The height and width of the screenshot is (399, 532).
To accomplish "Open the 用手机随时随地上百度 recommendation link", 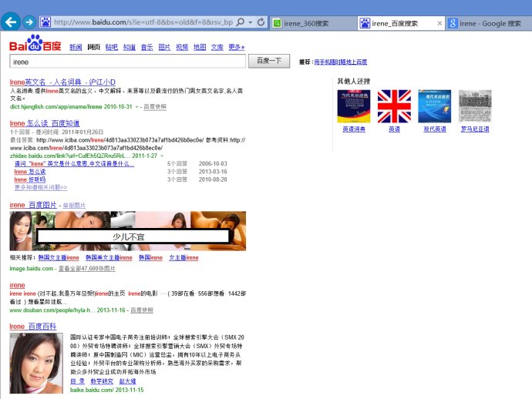I will [340, 62].
